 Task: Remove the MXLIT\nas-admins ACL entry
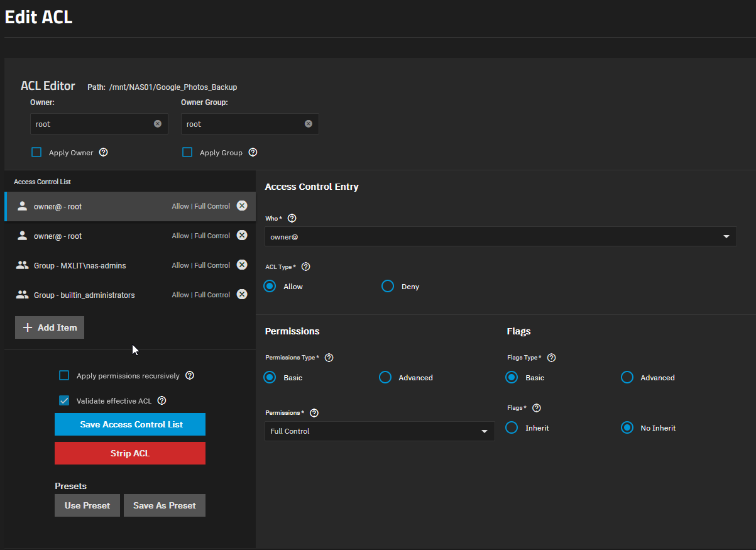[x=242, y=265]
